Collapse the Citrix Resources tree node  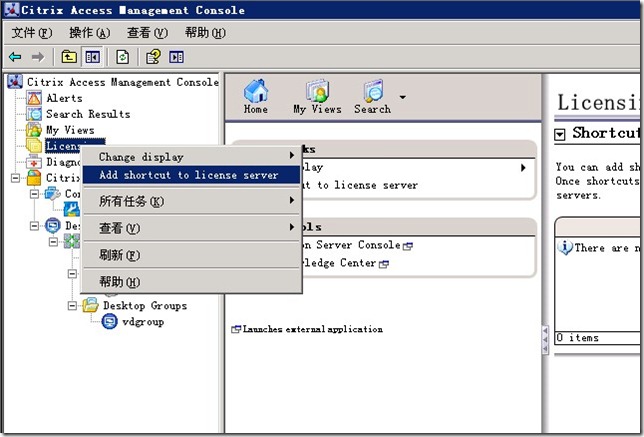coord(16,178)
